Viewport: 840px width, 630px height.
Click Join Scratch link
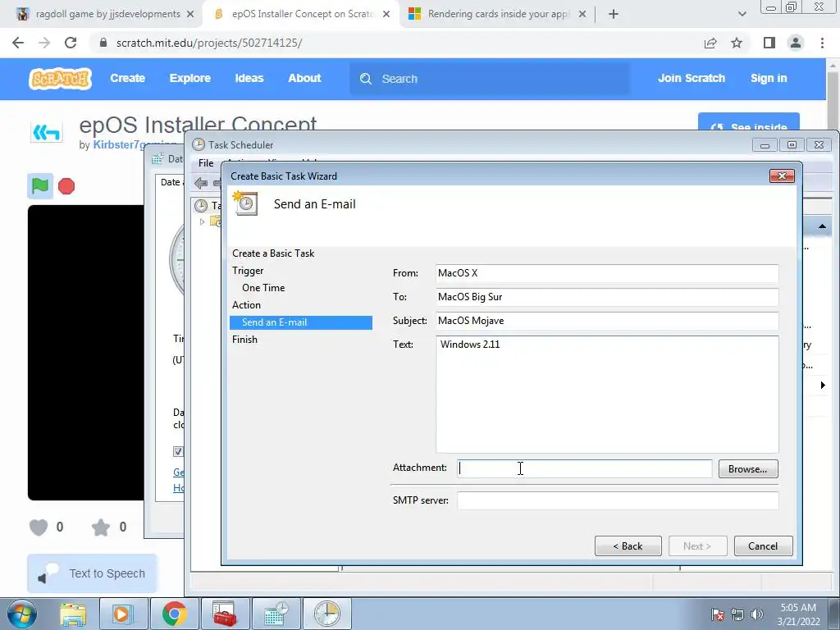pyautogui.click(x=691, y=78)
